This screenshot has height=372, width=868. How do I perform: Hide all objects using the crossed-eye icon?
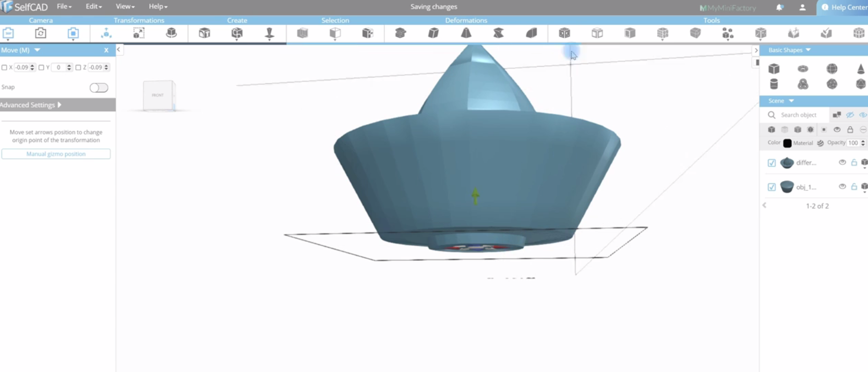coord(850,115)
